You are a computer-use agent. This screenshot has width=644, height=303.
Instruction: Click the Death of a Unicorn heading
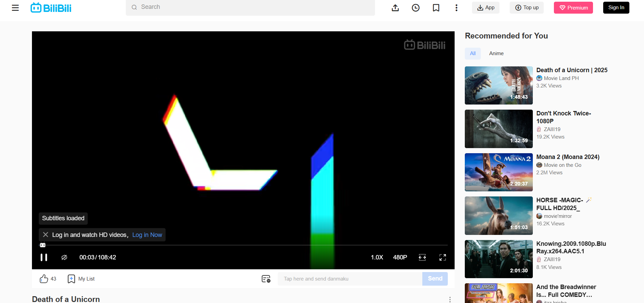(x=66, y=299)
